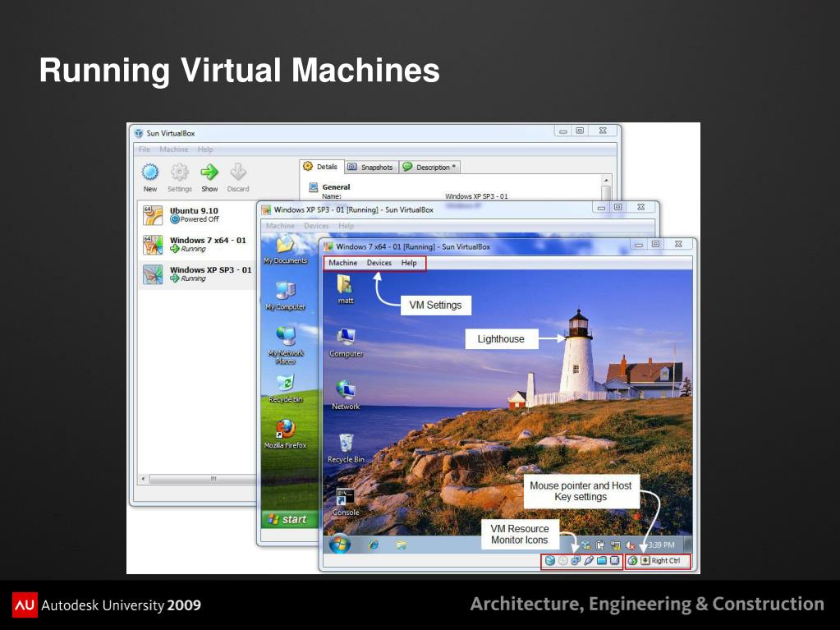Click the hard disk activity status icon
The width and height of the screenshot is (840, 630).
pos(549,561)
